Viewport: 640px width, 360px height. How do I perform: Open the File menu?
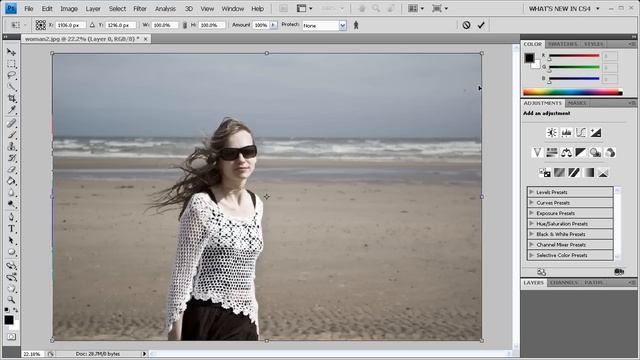coord(29,9)
